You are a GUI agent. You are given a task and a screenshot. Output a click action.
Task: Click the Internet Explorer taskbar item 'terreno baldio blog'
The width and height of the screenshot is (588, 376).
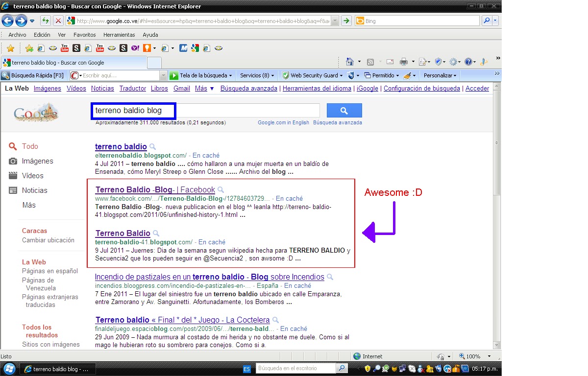57,369
